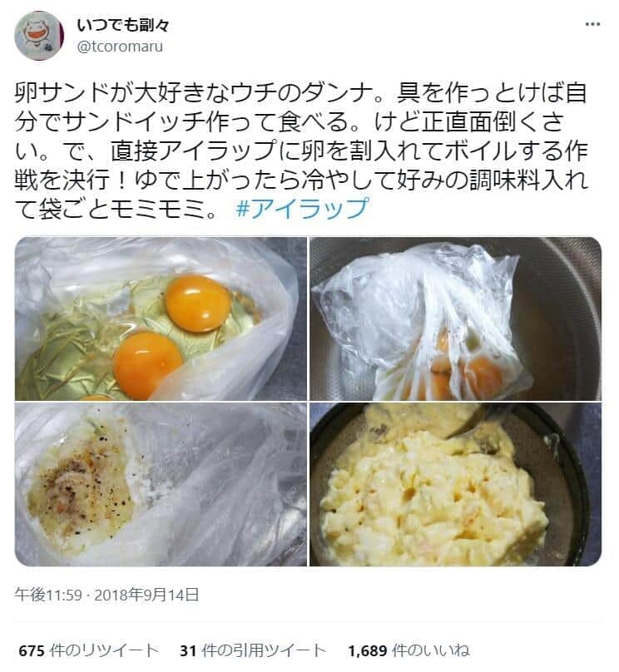Open the profile avatar of いつでも副々

[x=39, y=36]
